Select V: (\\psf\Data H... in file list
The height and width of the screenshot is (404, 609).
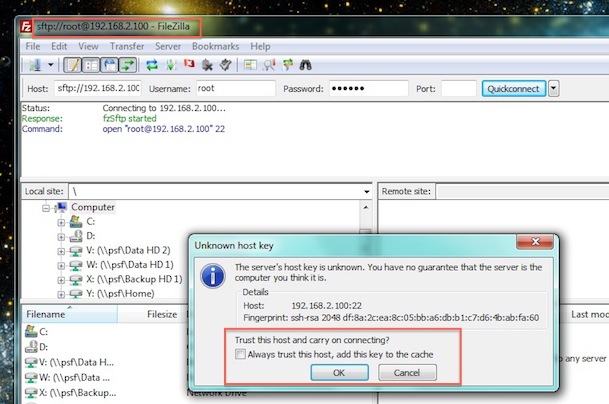(76, 362)
